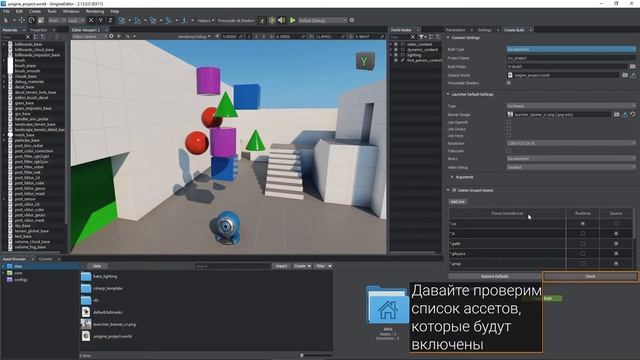Image resolution: width=640 pixels, height=360 pixels.
Task: Click the green Play button in toolbar
Action: (x=292, y=20)
